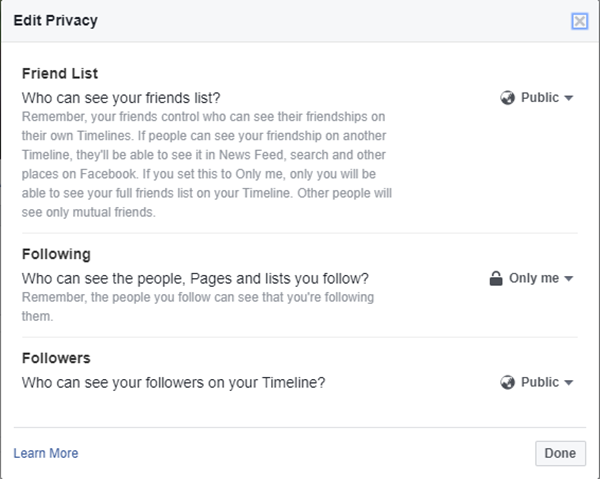Open the Public dropdown for Friend List
This screenshot has width=600, height=479.
pos(537,98)
